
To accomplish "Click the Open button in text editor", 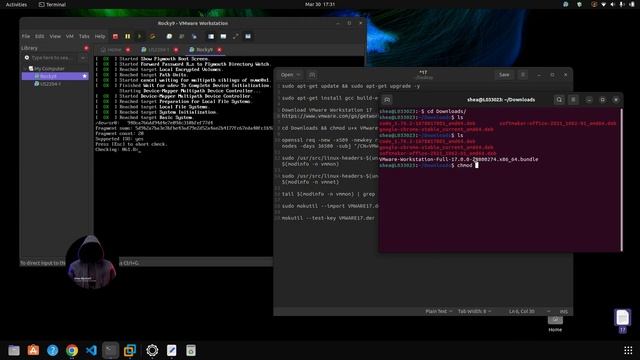I will click(x=287, y=75).
